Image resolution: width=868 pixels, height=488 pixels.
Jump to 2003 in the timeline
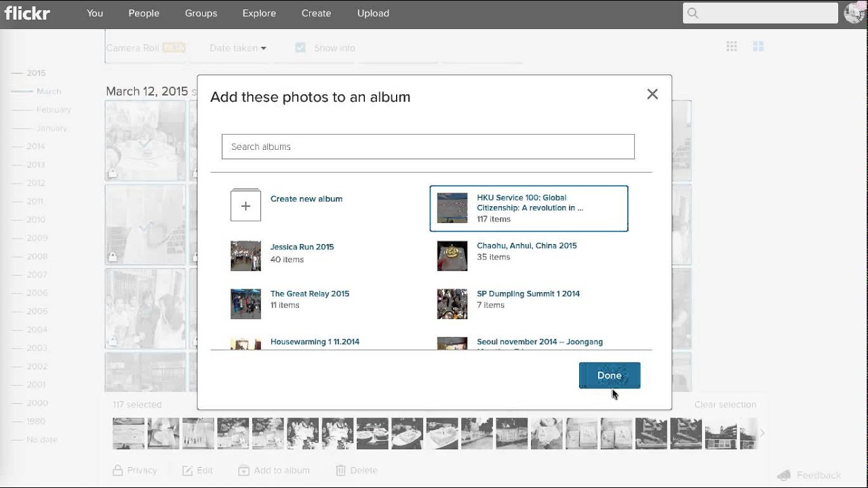37,348
